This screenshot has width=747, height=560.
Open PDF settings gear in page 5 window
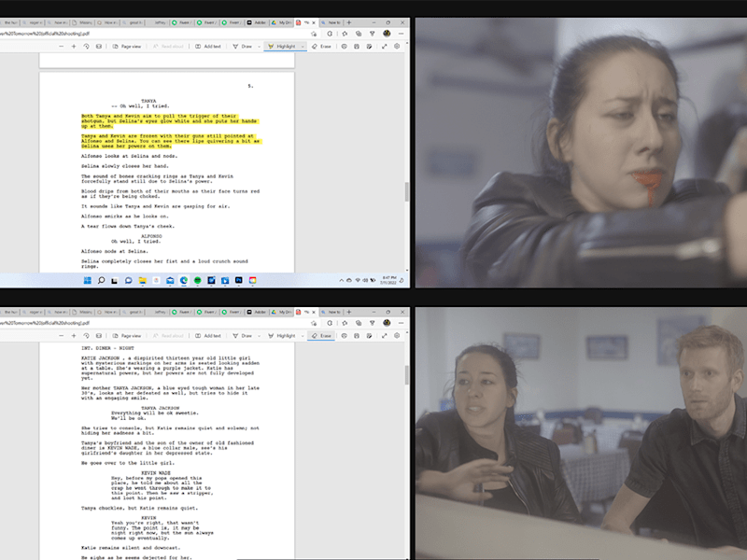pyautogui.click(x=397, y=46)
